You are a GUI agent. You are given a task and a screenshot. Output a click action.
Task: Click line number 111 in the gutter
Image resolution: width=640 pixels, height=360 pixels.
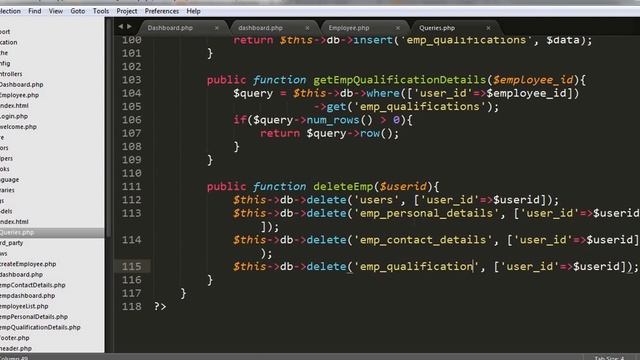[131, 187]
